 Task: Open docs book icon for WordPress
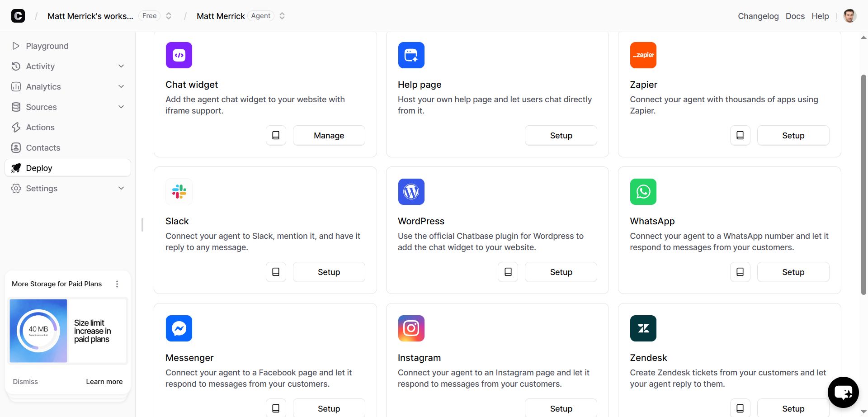click(508, 272)
